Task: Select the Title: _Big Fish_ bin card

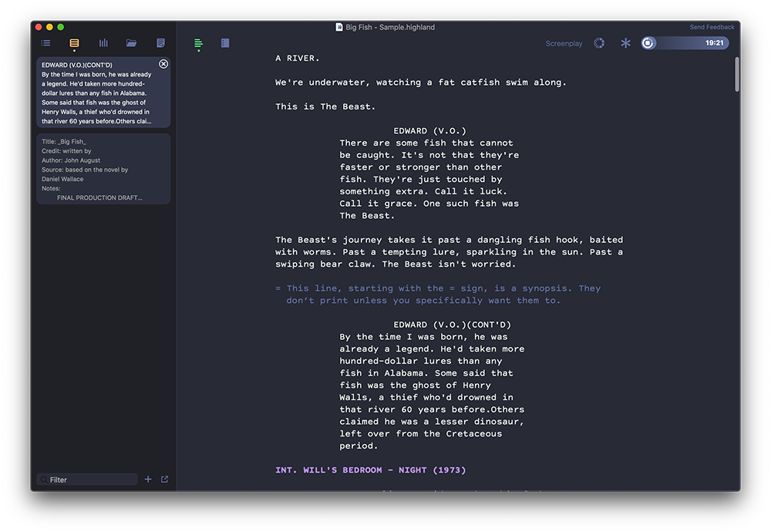Action: click(103, 169)
